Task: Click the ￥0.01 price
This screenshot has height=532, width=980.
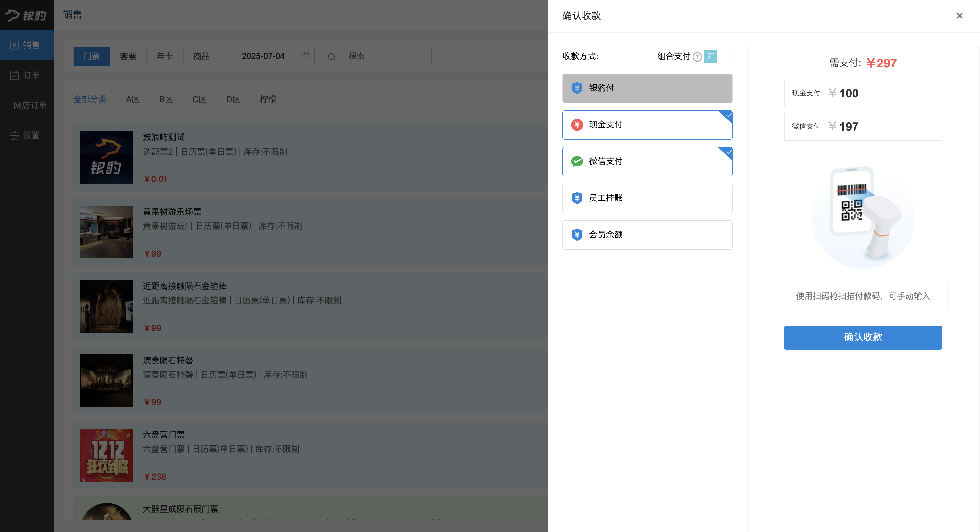Action: click(155, 179)
